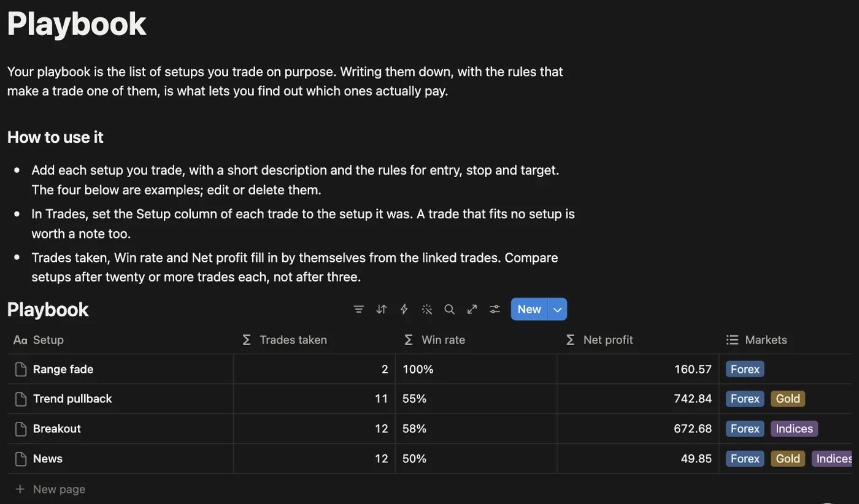This screenshot has height=504, width=859.
Task: Open the Trend pullback setup page
Action: [72, 399]
